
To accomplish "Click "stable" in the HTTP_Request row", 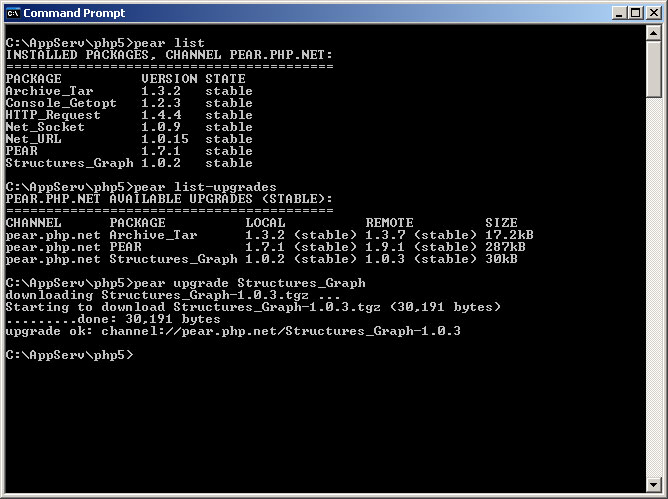I will pos(229,115).
